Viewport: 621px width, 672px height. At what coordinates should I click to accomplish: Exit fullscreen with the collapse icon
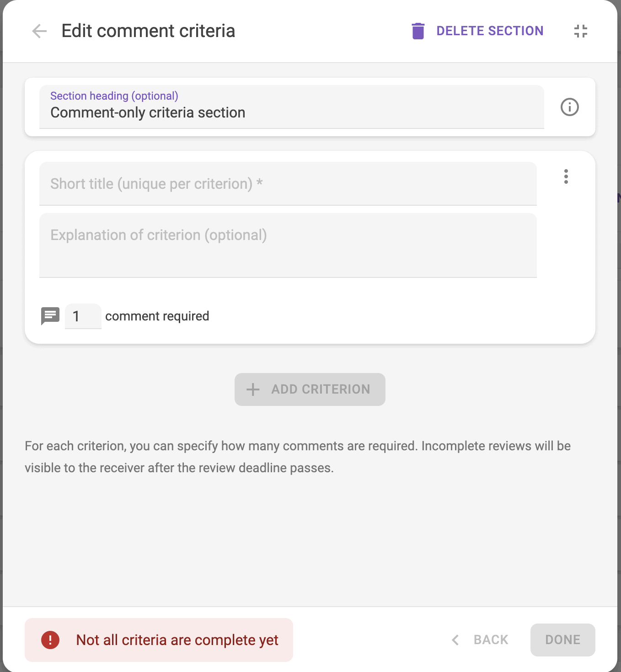[580, 31]
